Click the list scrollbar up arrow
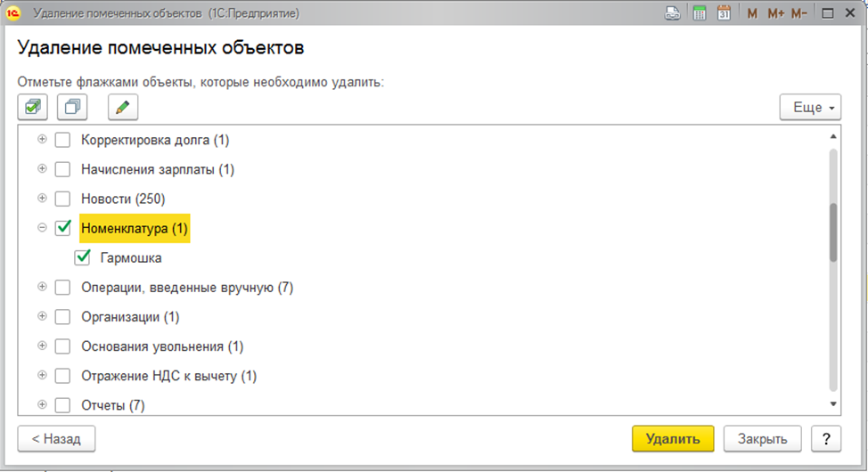The height and width of the screenshot is (472, 868). [x=833, y=136]
